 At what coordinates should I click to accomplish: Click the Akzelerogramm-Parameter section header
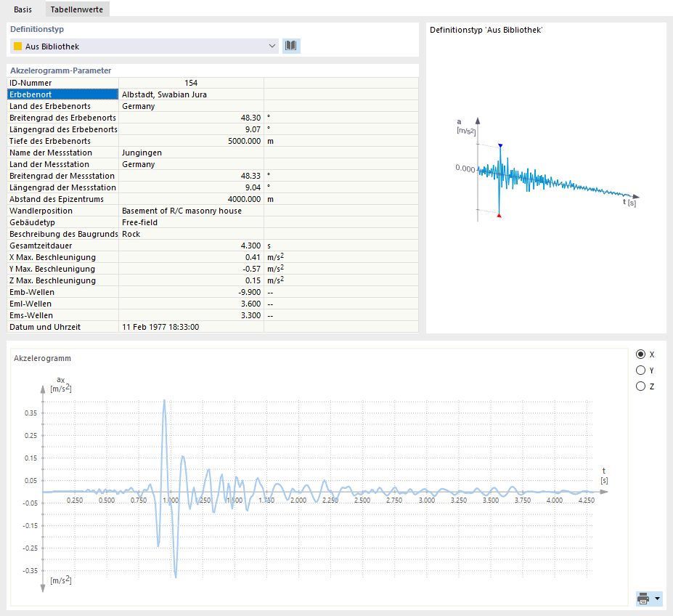coord(60,70)
